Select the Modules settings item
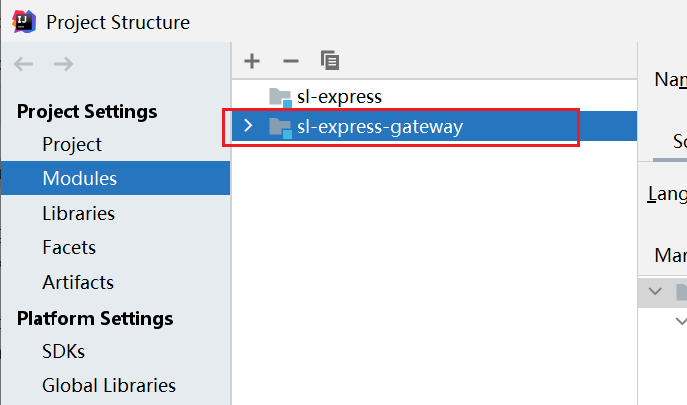The height and width of the screenshot is (405, 687). coord(116,178)
